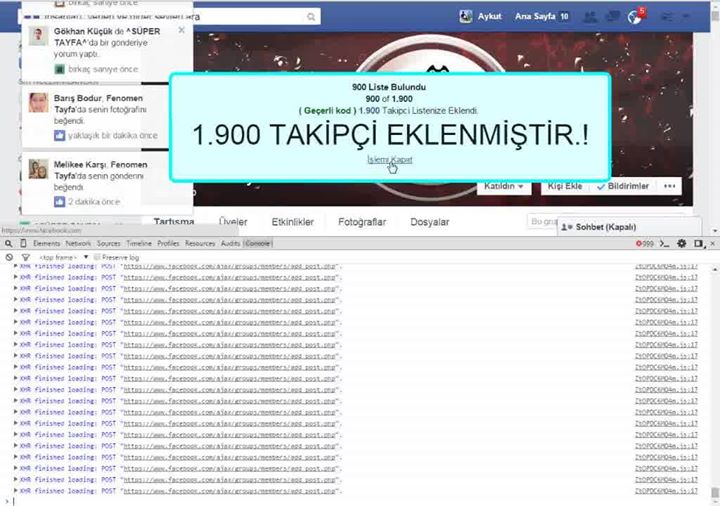Switch to the Etkinlikler group tab
Viewport: 720px width, 506px height.
pos(292,222)
